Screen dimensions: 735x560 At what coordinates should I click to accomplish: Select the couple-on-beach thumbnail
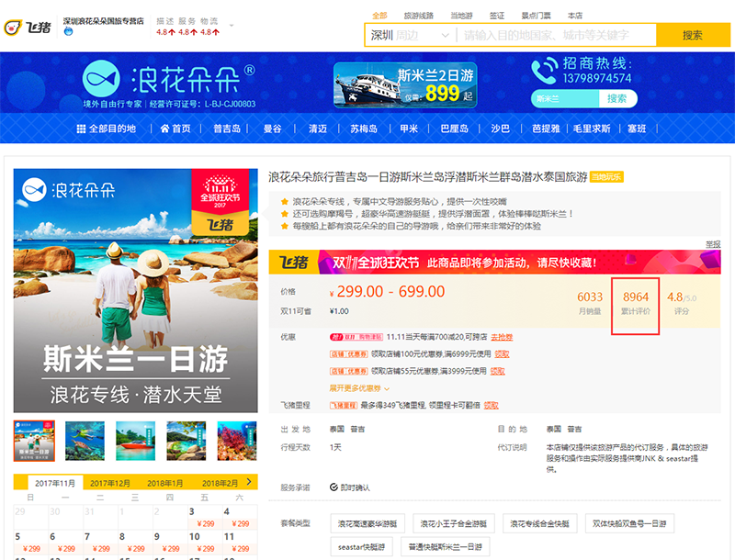click(34, 441)
